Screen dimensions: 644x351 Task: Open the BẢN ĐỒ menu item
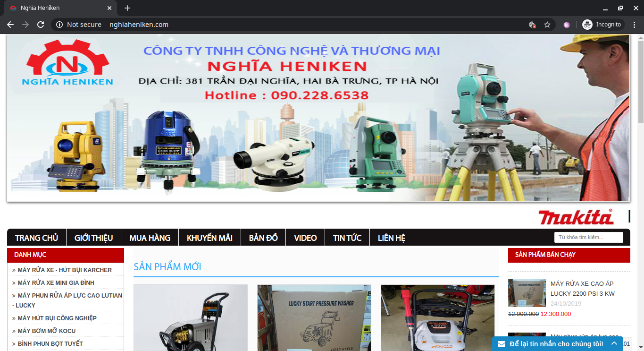(263, 238)
